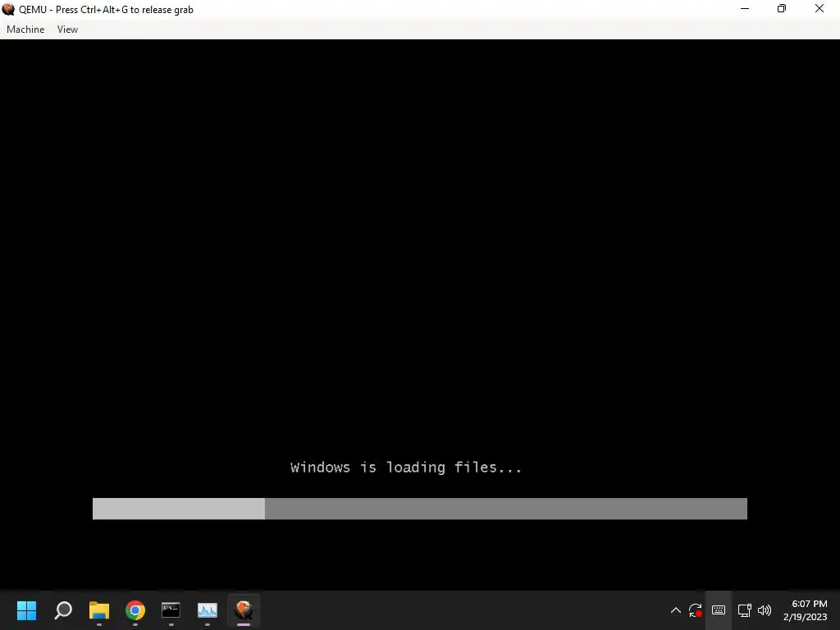Open the touch keyboard tray icon
The width and height of the screenshot is (840, 630).
tap(719, 610)
